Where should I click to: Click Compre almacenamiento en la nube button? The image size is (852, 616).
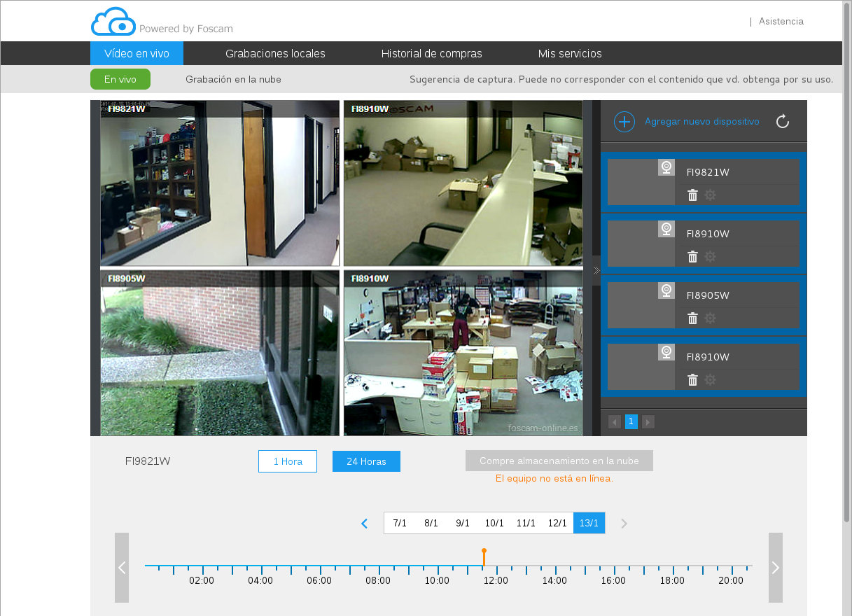[x=559, y=461]
